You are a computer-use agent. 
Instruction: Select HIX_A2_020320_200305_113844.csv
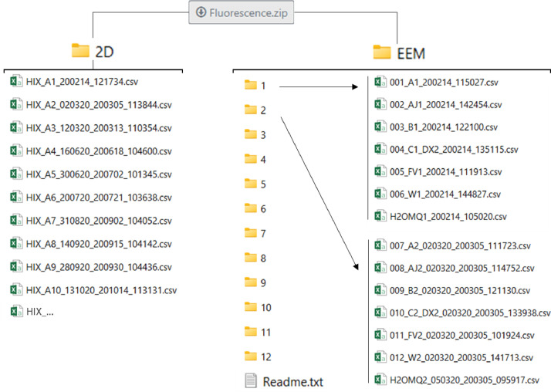tap(90, 105)
